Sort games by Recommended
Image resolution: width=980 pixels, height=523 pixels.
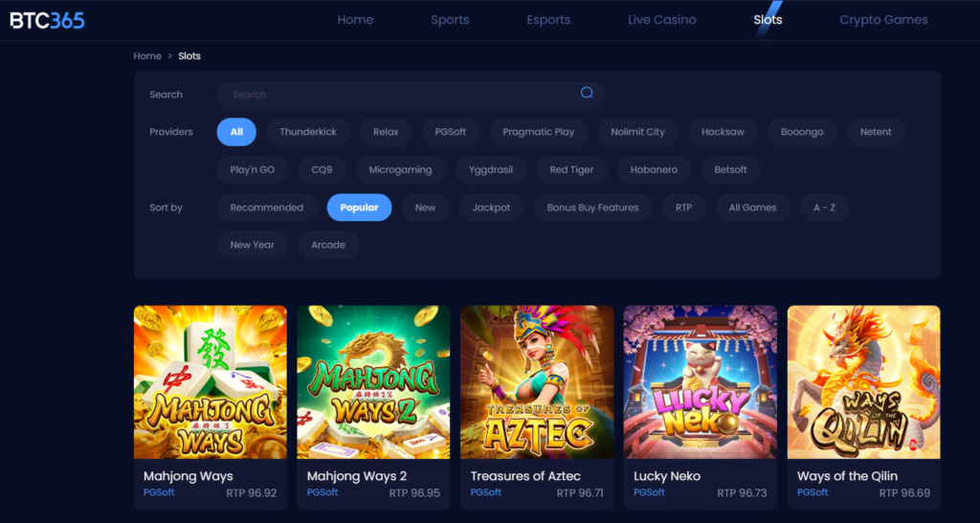tap(266, 207)
